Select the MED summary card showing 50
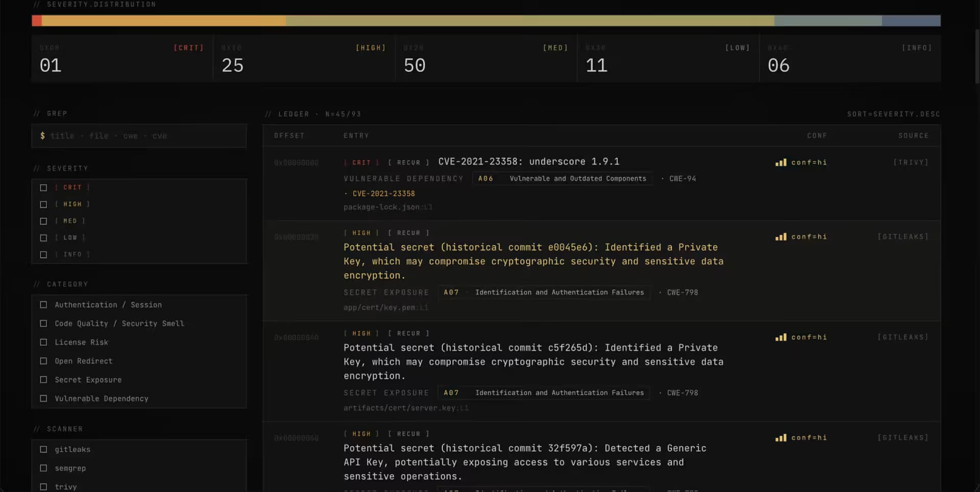 click(x=486, y=58)
